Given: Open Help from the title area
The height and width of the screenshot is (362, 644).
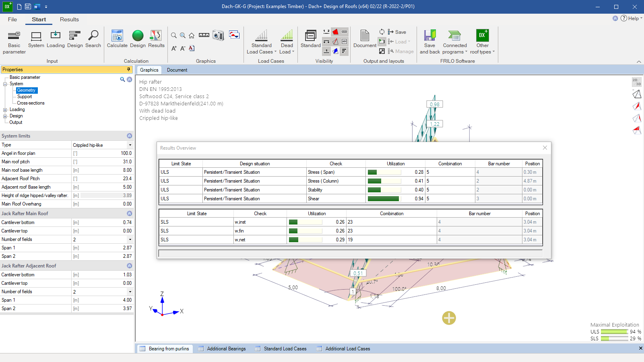Looking at the screenshot, I should [631, 18].
